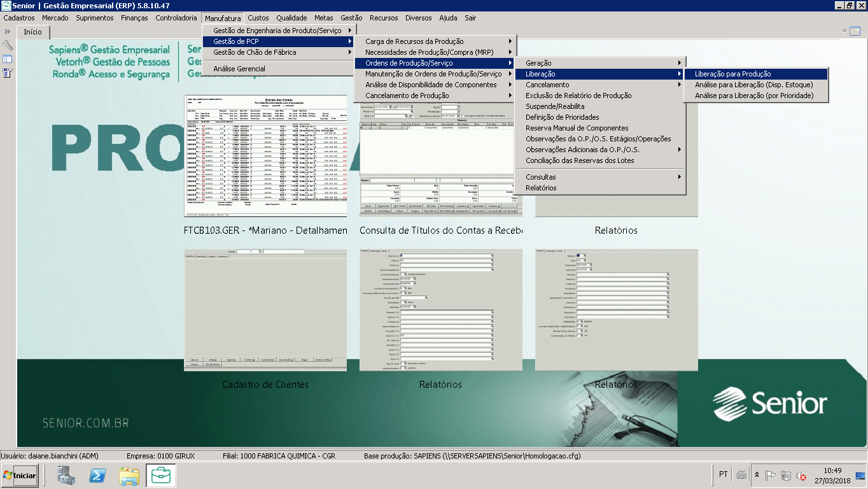Open the FTCB103.GER Mariano report thumbnail
Image resolution: width=868 pixels, height=489 pixels.
pos(265,156)
